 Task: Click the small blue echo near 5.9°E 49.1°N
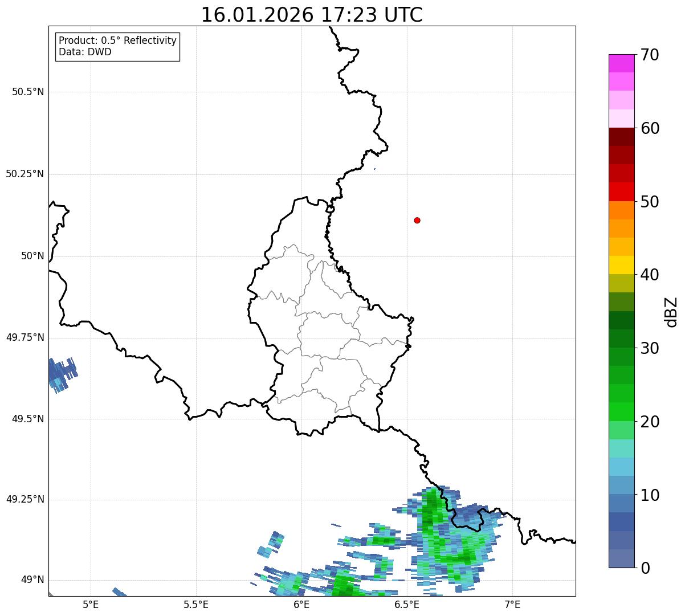coord(271,545)
